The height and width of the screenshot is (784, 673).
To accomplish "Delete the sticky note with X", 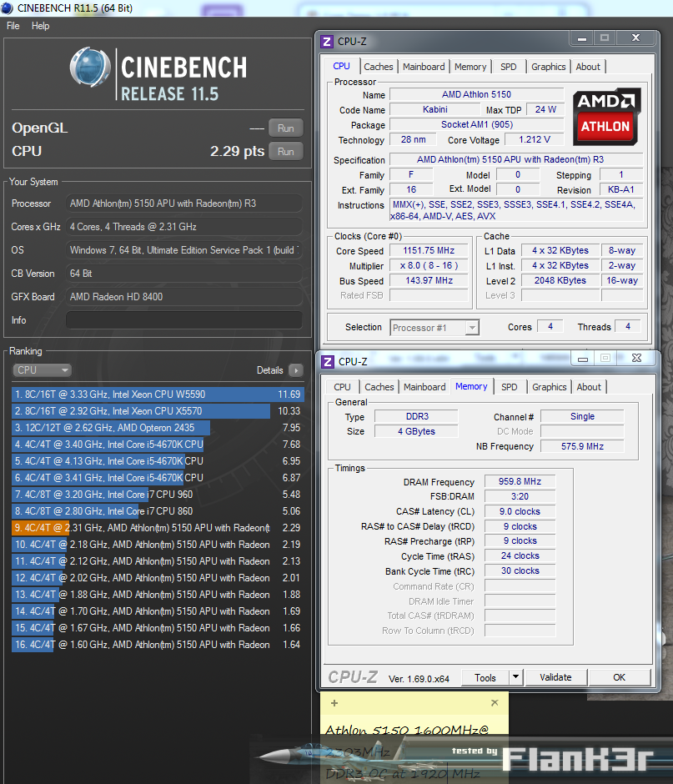I will pyautogui.click(x=495, y=702).
